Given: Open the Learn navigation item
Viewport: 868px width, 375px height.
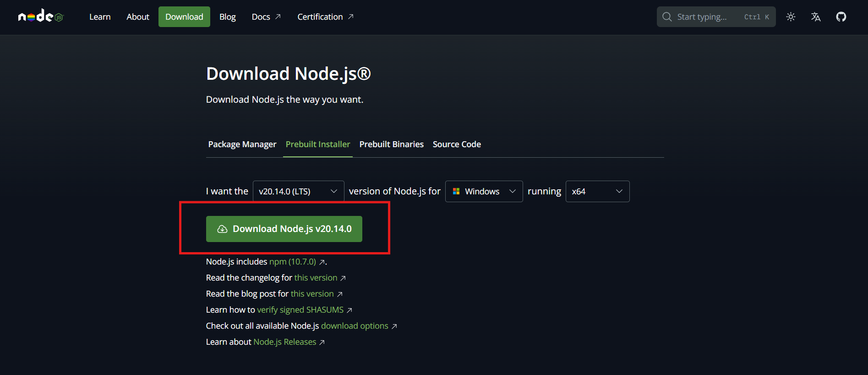Looking at the screenshot, I should pos(100,17).
